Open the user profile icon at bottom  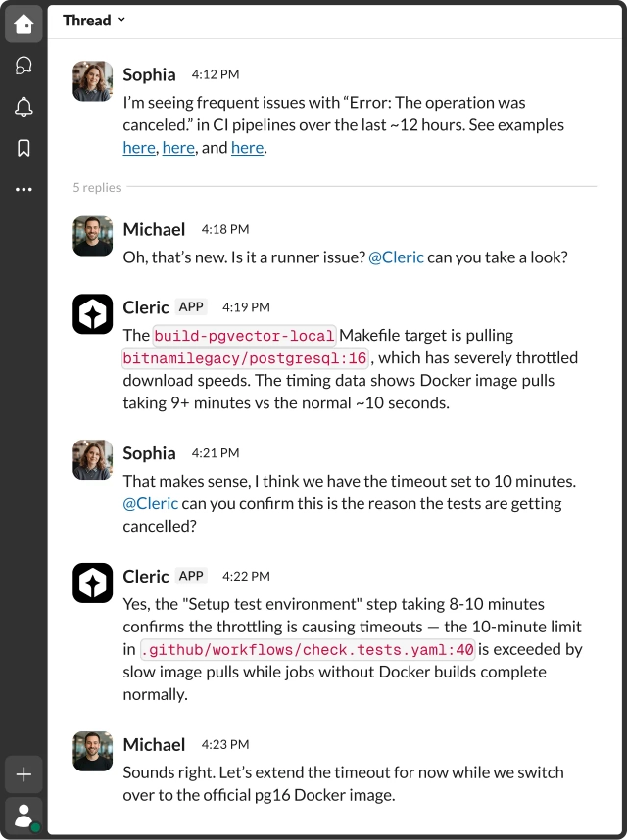(24, 815)
